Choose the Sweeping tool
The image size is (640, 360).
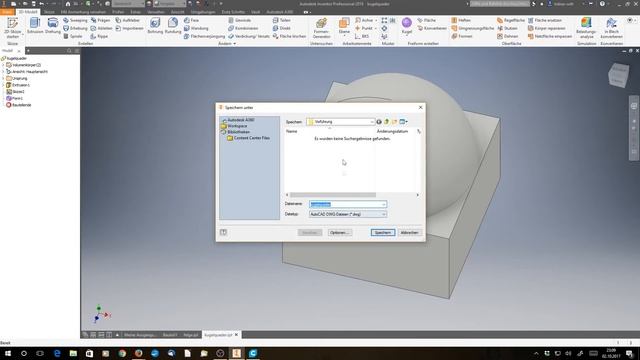click(75, 20)
